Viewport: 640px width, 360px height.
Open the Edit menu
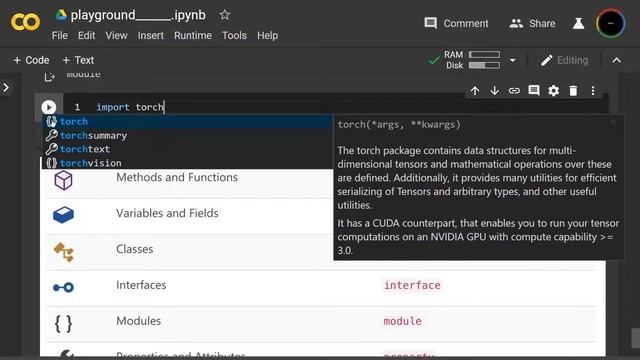point(87,36)
